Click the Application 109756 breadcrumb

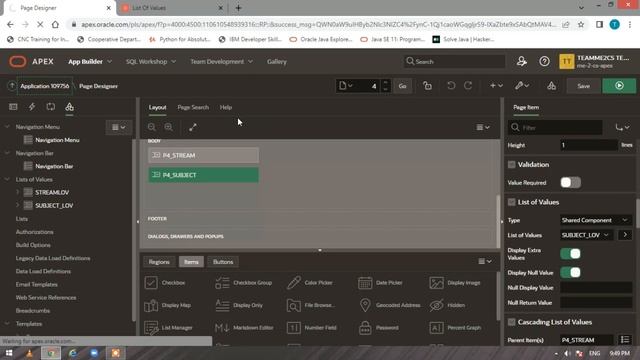pyautogui.click(x=45, y=86)
